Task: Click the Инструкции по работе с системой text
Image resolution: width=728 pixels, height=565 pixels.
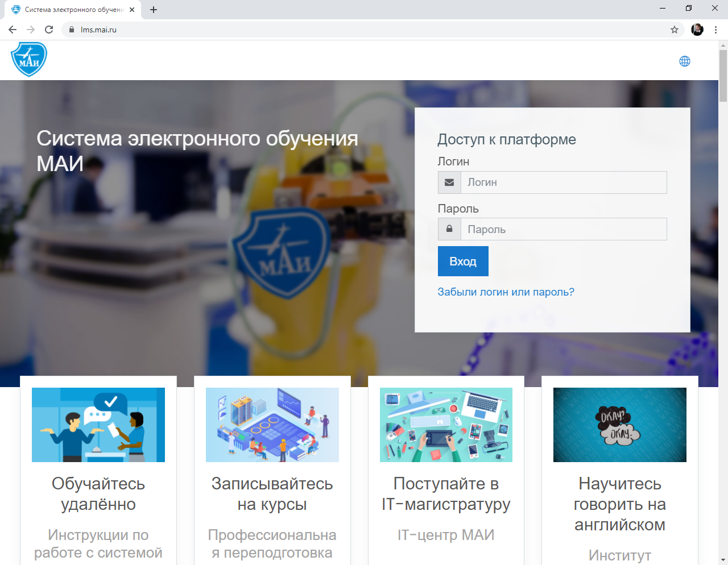Action: (98, 544)
